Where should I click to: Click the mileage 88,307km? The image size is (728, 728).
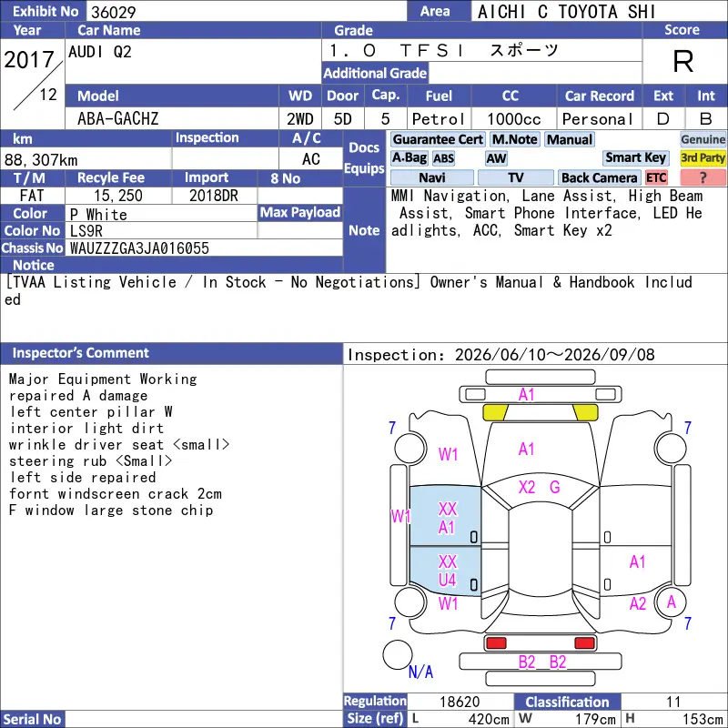41,160
